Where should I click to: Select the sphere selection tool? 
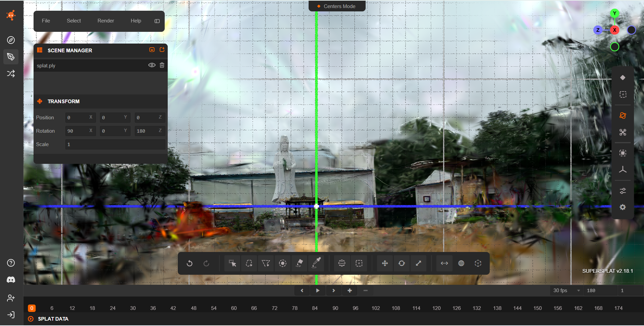point(342,263)
